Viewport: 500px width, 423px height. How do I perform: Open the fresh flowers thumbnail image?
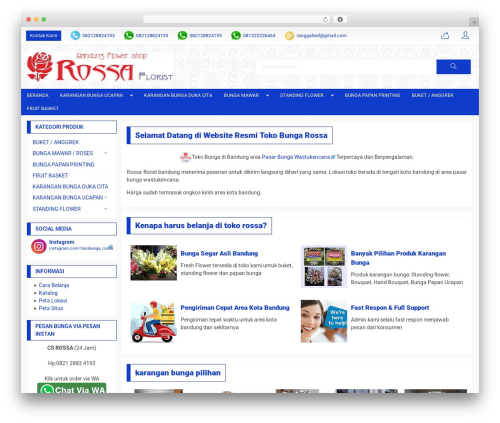(154, 263)
